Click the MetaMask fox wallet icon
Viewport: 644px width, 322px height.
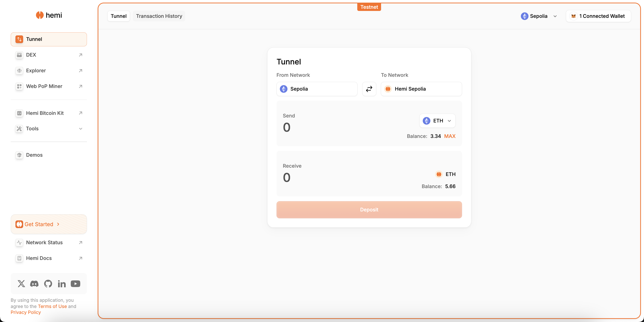[574, 16]
